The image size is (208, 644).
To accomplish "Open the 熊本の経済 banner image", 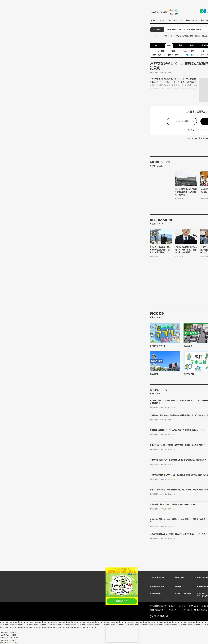I will (165, 361).
